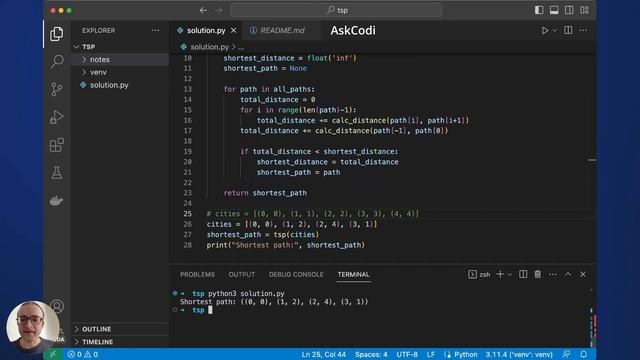The width and height of the screenshot is (640, 360).
Task: Change encoding via UTF-8 status item
Action: [407, 354]
